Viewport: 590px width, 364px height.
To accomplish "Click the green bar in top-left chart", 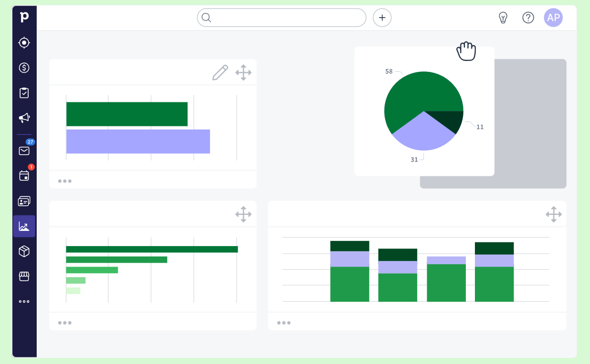I will click(x=127, y=114).
